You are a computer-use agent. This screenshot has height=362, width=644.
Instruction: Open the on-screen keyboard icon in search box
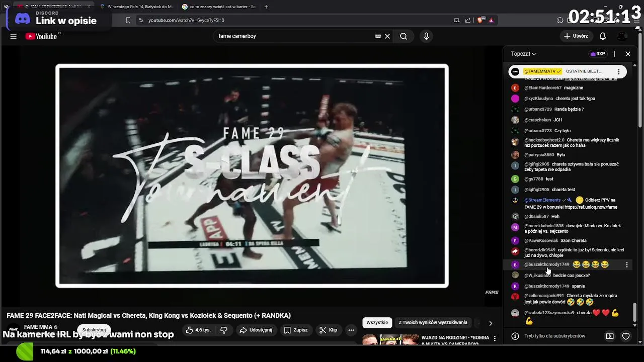(x=378, y=36)
